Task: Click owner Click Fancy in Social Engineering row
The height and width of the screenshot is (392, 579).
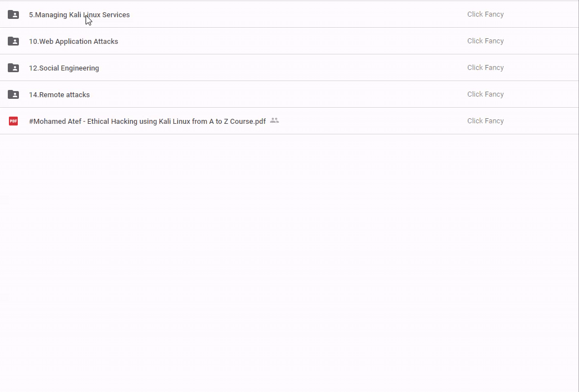Action: click(485, 68)
